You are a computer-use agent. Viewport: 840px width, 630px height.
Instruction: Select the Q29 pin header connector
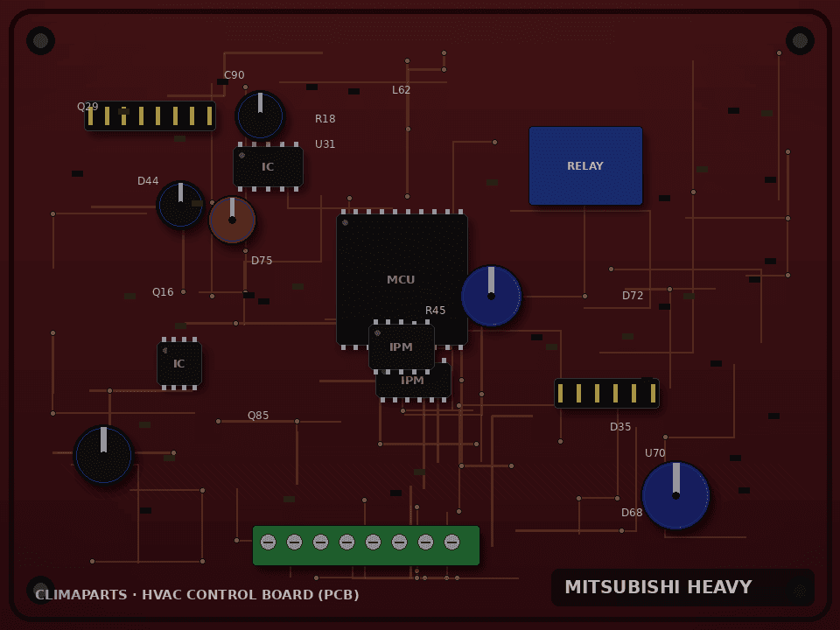[150, 115]
